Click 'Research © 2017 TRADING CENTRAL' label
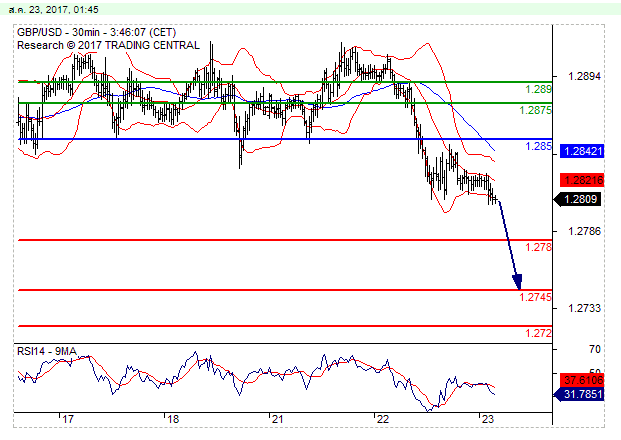621x440 pixels. [x=108, y=45]
